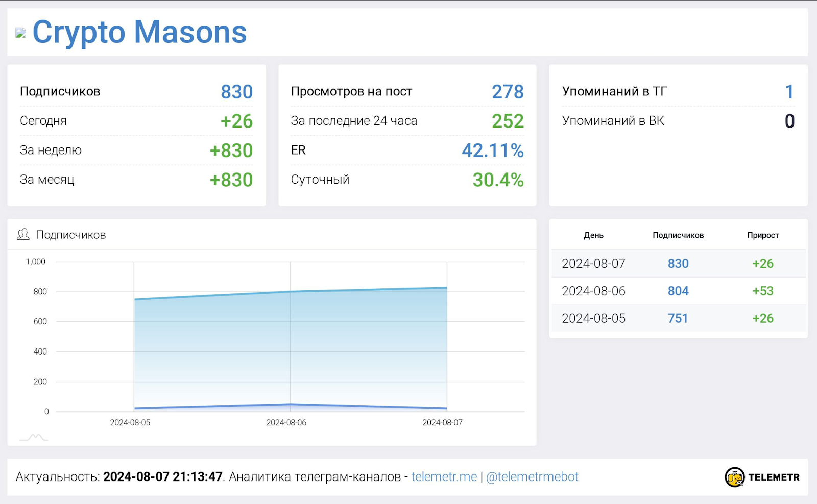Screen dimensions: 817x504
Task: Click the 2024-08-05 chart axis label
Action: click(x=130, y=423)
